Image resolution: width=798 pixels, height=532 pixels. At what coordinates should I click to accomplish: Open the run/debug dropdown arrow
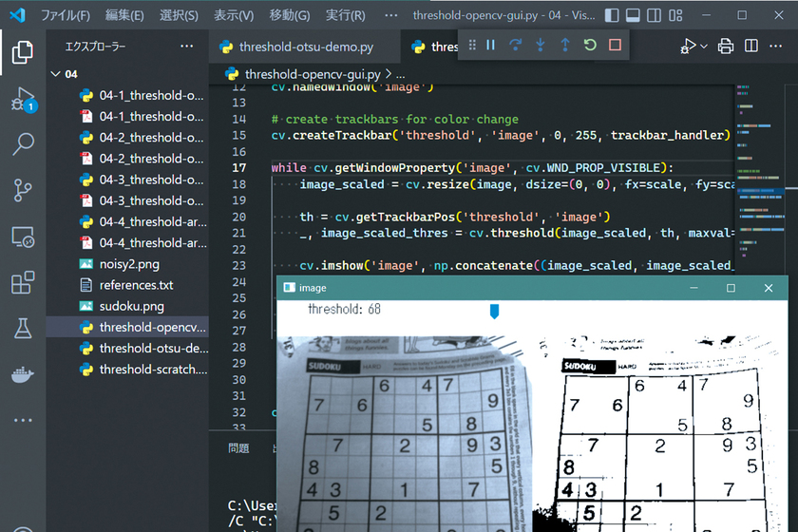tap(704, 47)
